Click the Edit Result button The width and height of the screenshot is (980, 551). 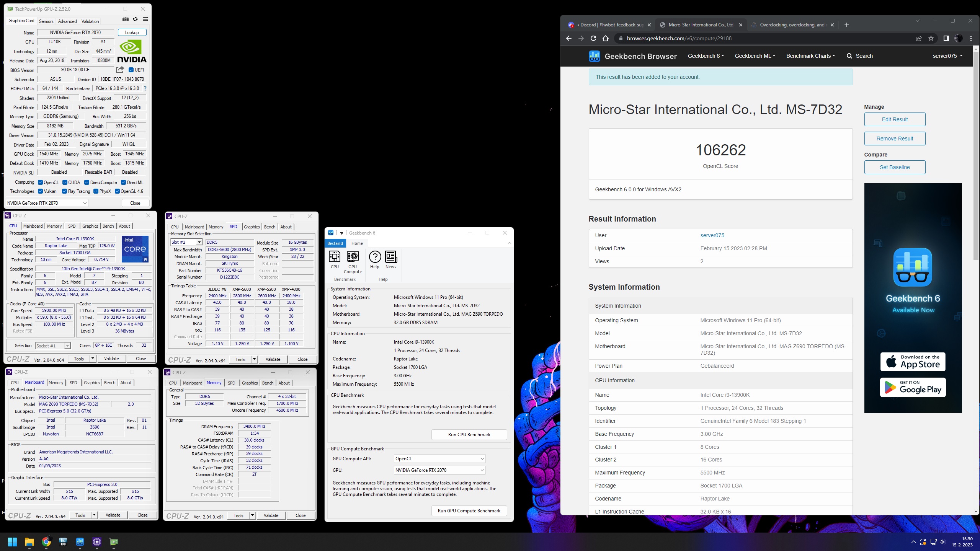click(895, 119)
